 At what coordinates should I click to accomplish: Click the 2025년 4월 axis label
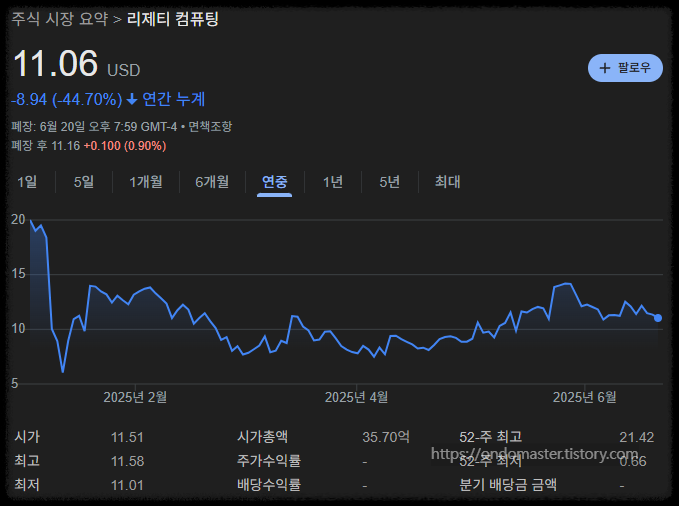click(x=356, y=397)
